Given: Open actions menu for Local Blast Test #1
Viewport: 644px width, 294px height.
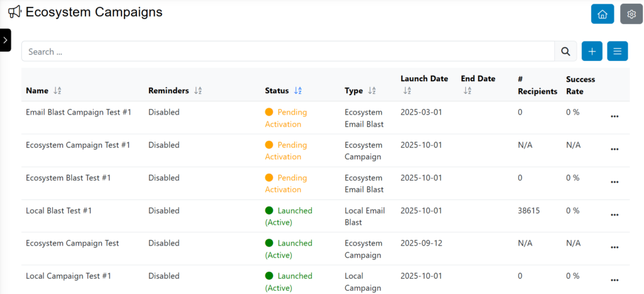Looking at the screenshot, I should coord(614,215).
